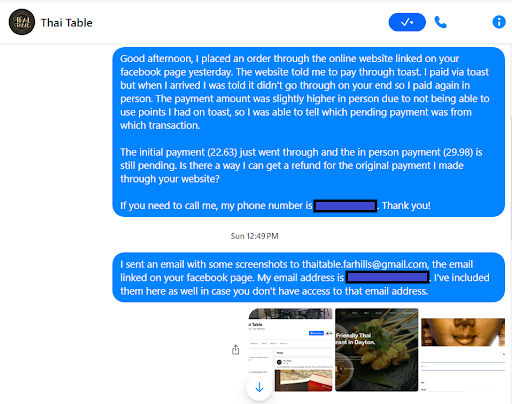Open the mark as done checkmark dropdown
Viewport: 512px width, 404px height.
tap(407, 22)
